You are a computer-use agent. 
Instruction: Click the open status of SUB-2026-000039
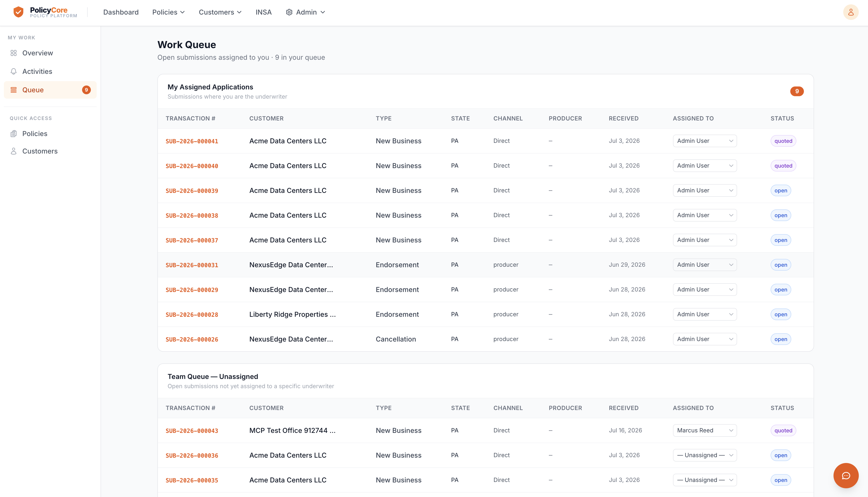(x=781, y=190)
